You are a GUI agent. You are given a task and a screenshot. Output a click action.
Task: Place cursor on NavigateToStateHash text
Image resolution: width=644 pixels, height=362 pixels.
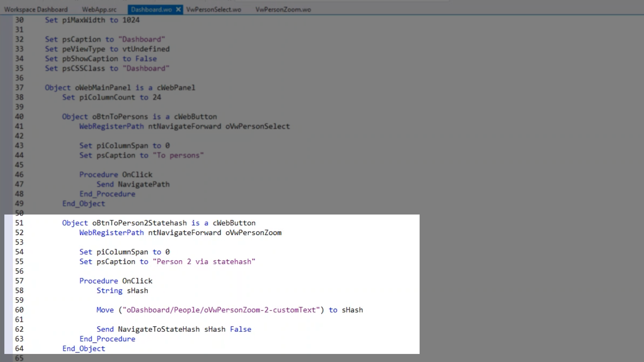point(159,329)
